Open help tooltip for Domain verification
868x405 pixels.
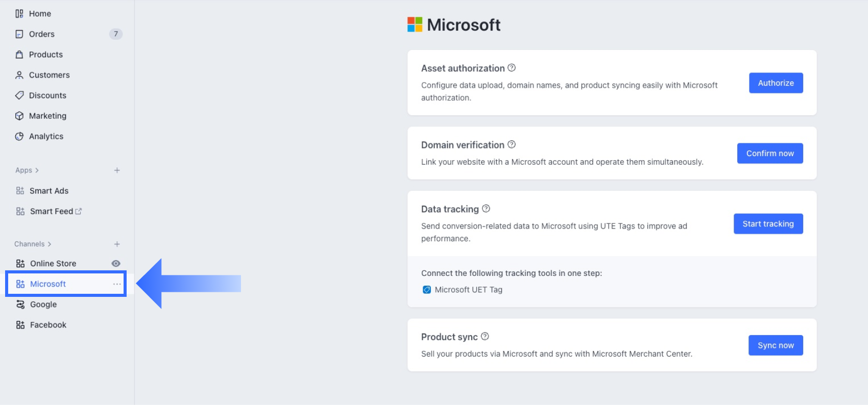512,144
